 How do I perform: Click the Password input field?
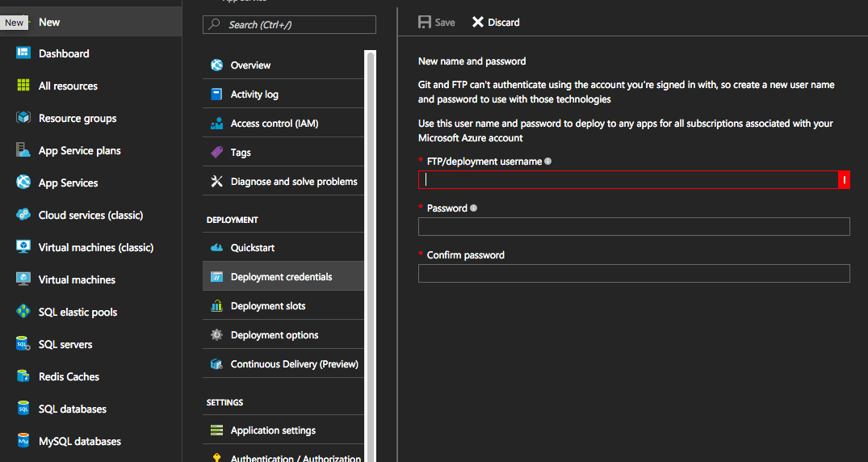click(x=634, y=227)
